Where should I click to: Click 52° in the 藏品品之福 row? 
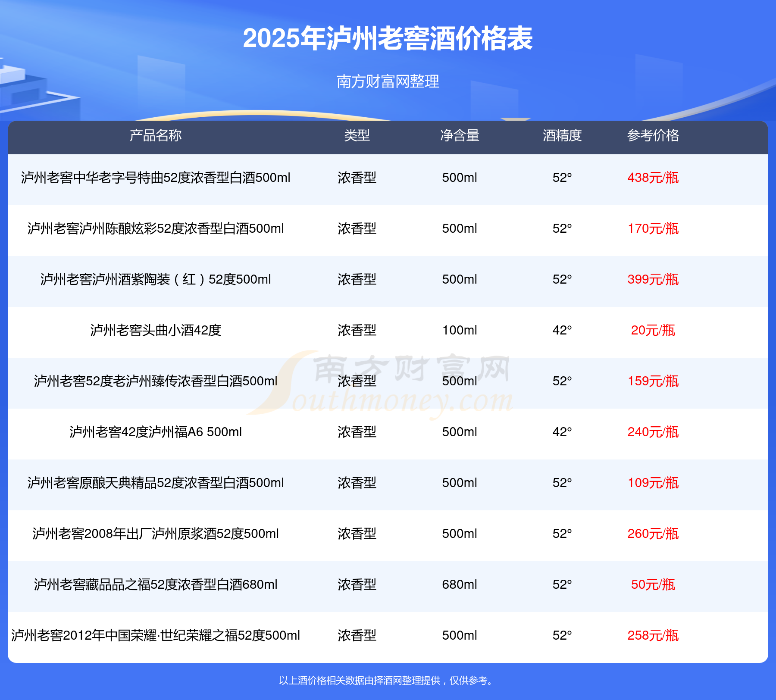(562, 584)
